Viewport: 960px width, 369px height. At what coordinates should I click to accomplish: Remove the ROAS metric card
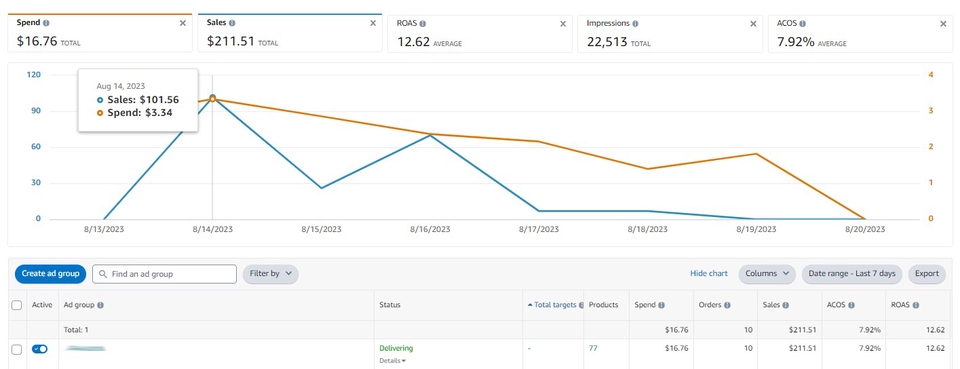[563, 23]
